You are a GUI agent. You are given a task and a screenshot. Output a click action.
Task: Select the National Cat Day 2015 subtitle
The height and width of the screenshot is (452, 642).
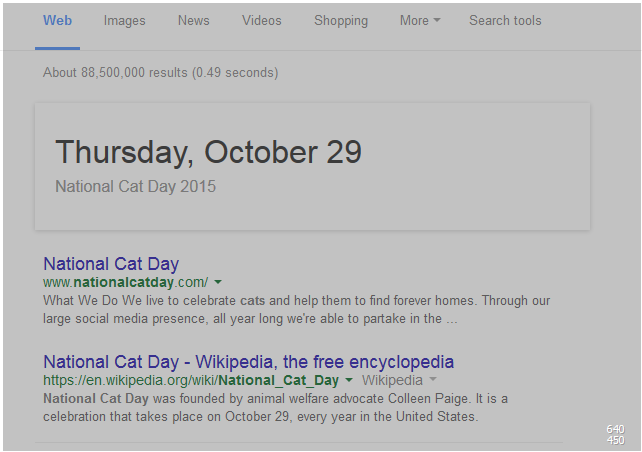tap(136, 187)
